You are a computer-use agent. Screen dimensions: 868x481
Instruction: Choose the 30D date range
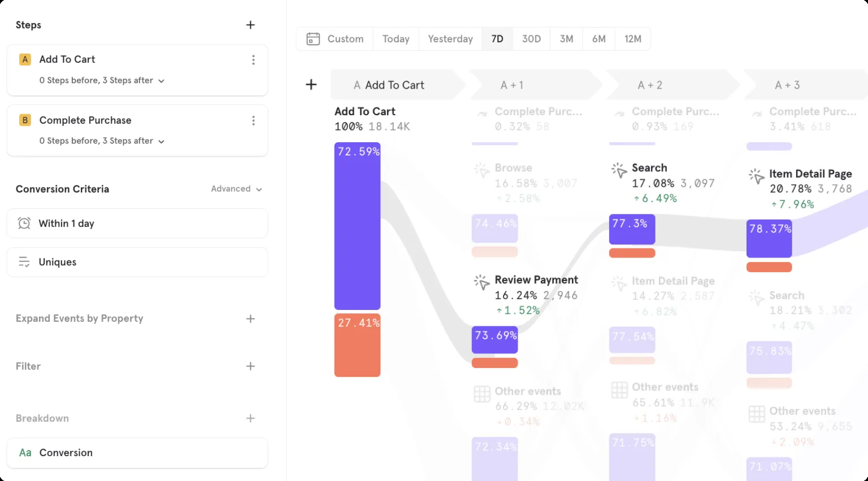531,39
